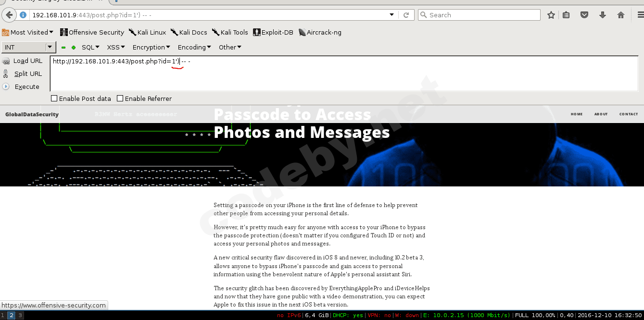Open the INT type combo box

29,47
